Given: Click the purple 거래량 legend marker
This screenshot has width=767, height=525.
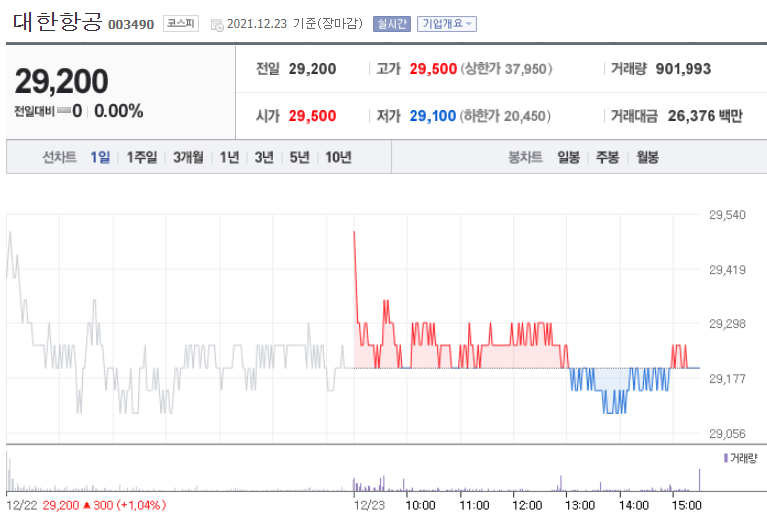Looking at the screenshot, I should click(725, 458).
